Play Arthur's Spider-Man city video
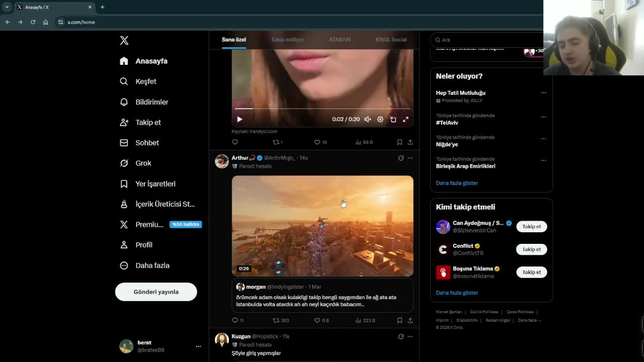The height and width of the screenshot is (362, 644). (x=323, y=226)
